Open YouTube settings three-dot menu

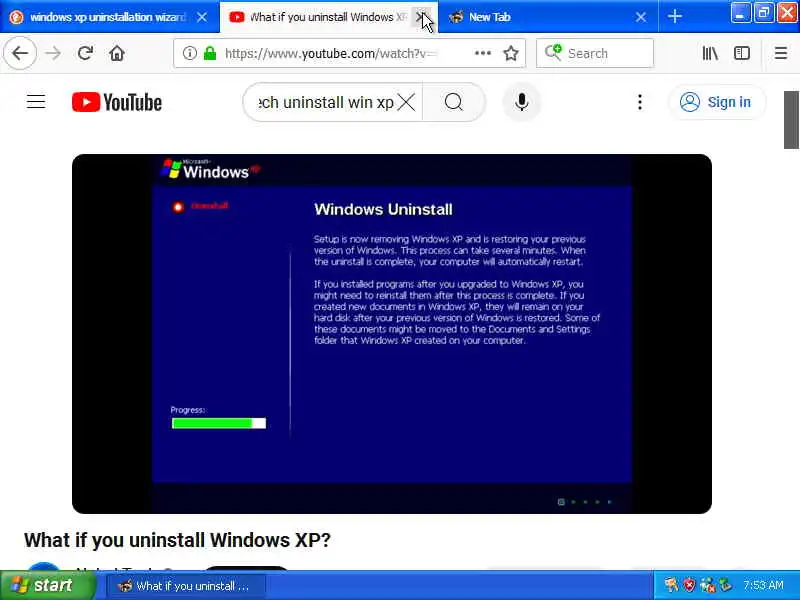[x=640, y=102]
